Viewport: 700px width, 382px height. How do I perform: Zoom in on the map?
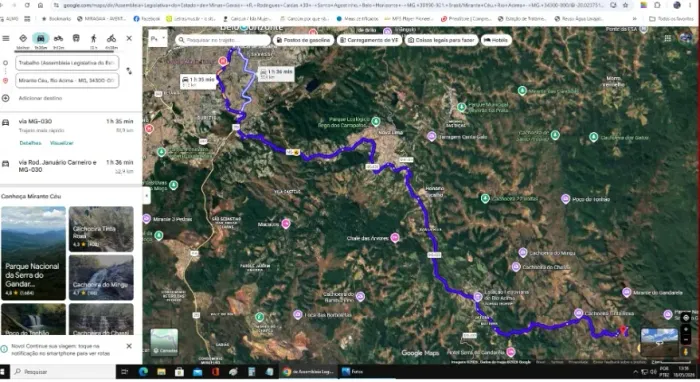point(686,330)
